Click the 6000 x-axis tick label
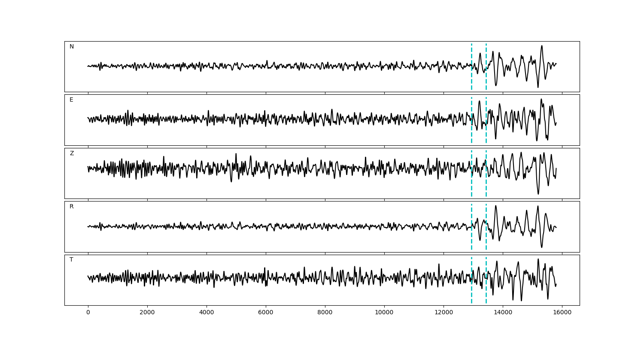Screen dimensions: 644x343 pos(266,313)
